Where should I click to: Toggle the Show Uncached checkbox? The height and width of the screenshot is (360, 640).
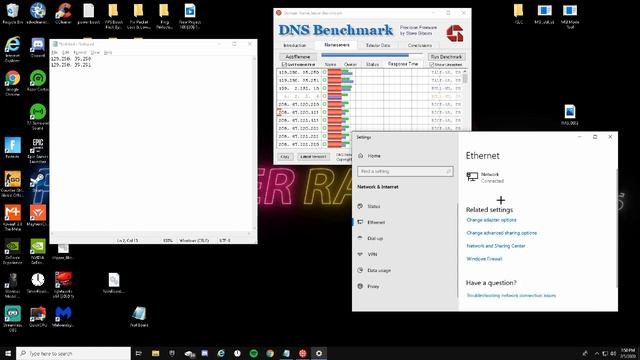tap(431, 64)
